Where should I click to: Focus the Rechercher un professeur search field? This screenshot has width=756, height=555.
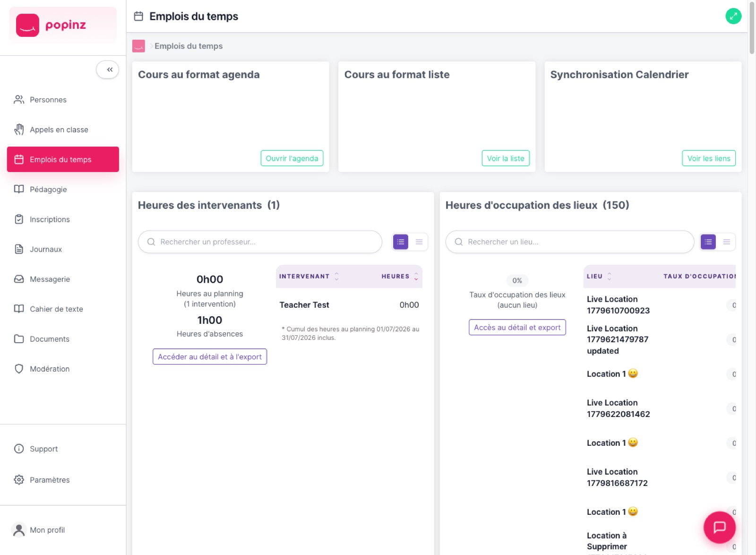pyautogui.click(x=260, y=242)
